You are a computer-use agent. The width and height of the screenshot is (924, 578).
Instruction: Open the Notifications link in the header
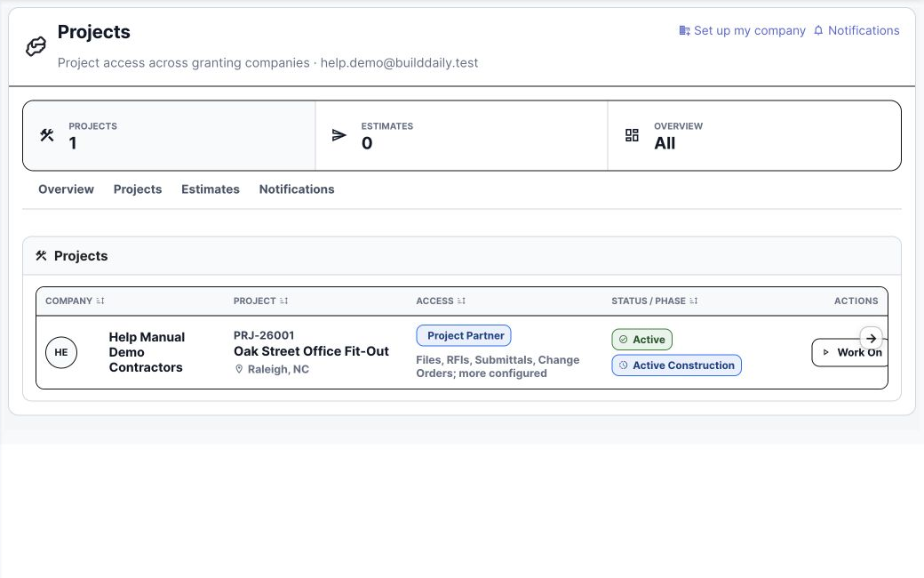[x=856, y=30]
